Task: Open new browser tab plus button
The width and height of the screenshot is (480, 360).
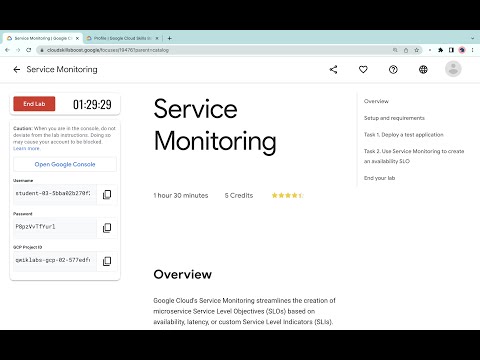Action: pos(169,38)
